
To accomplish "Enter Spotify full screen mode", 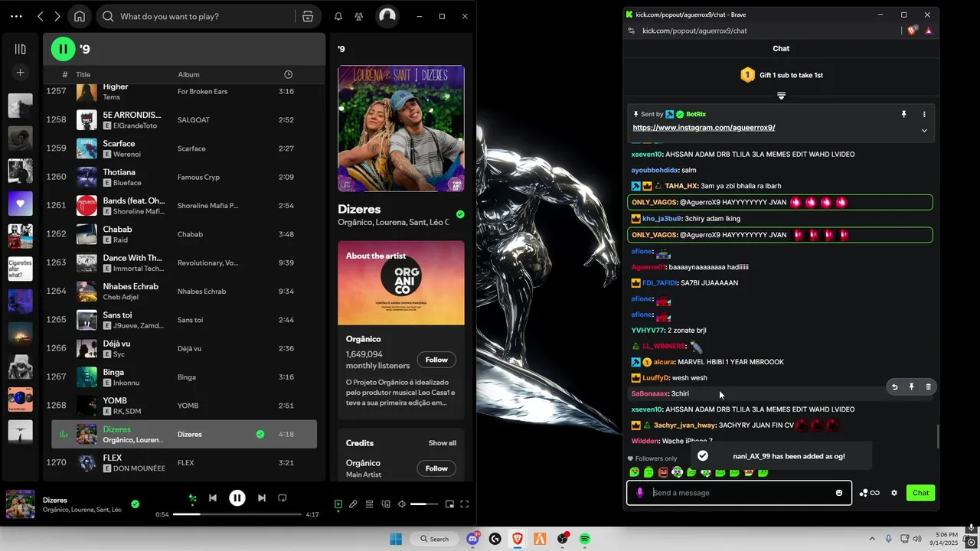I will pyautogui.click(x=464, y=504).
